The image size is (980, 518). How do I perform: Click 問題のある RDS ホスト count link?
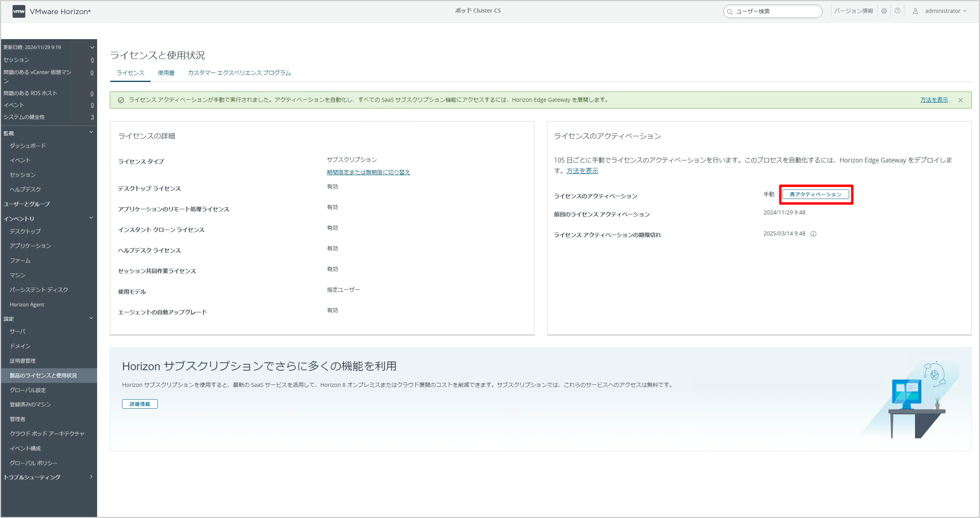(92, 94)
